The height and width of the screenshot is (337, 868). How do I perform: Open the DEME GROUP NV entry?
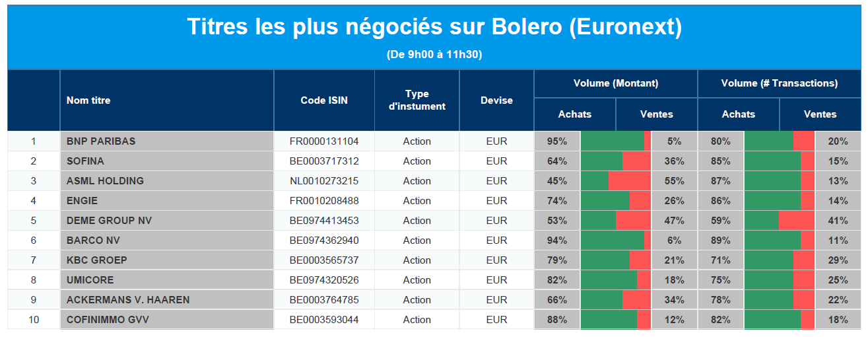[109, 221]
